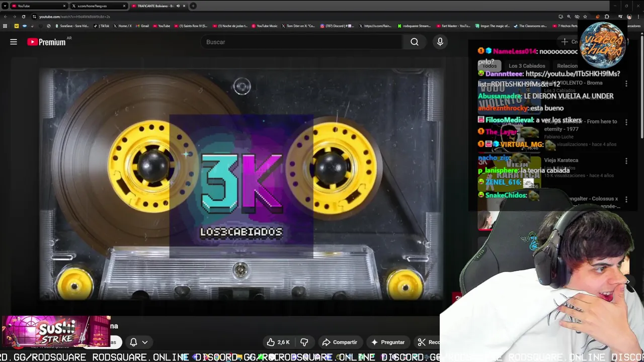Open options menu for Vieja Karateca video

click(626, 161)
